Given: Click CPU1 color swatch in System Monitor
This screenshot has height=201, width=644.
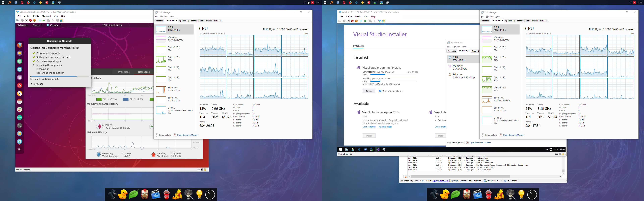Looking at the screenshot, I should click(x=99, y=99).
